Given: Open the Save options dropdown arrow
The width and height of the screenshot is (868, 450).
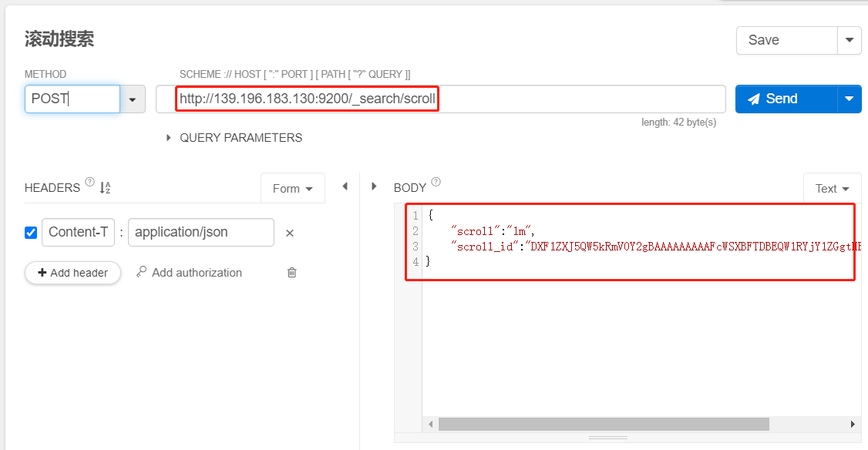Looking at the screenshot, I should click(849, 40).
